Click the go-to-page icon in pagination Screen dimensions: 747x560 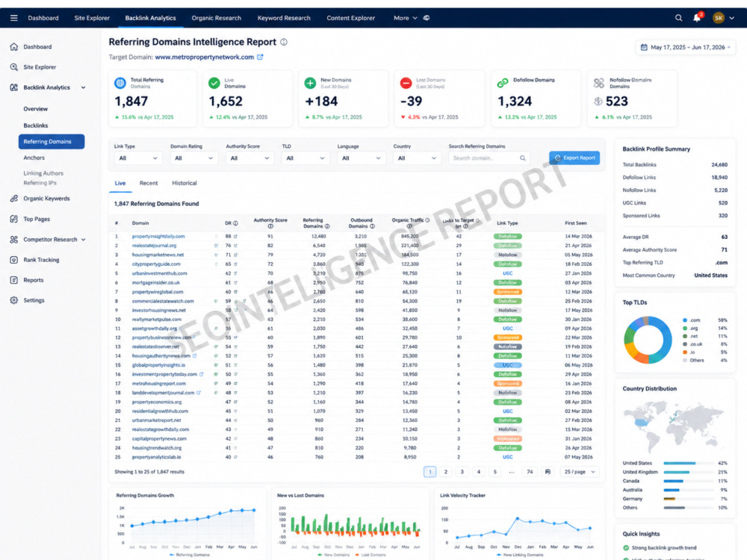[548, 472]
